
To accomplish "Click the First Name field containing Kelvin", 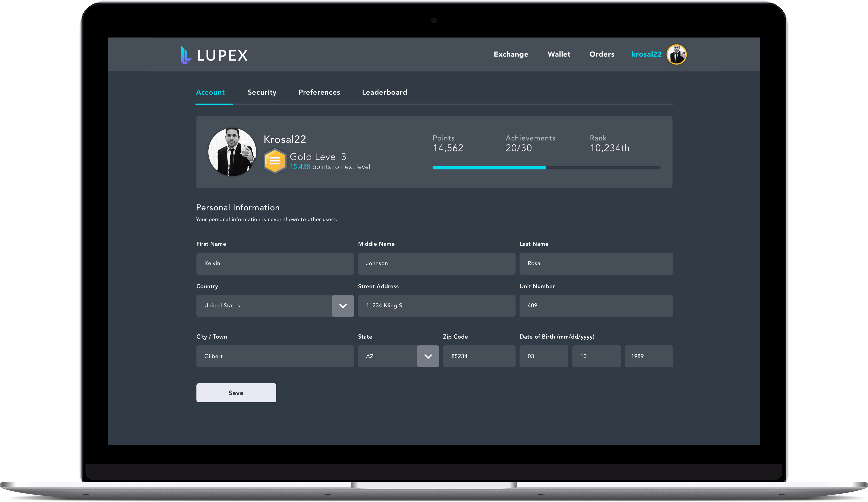I will [x=275, y=263].
